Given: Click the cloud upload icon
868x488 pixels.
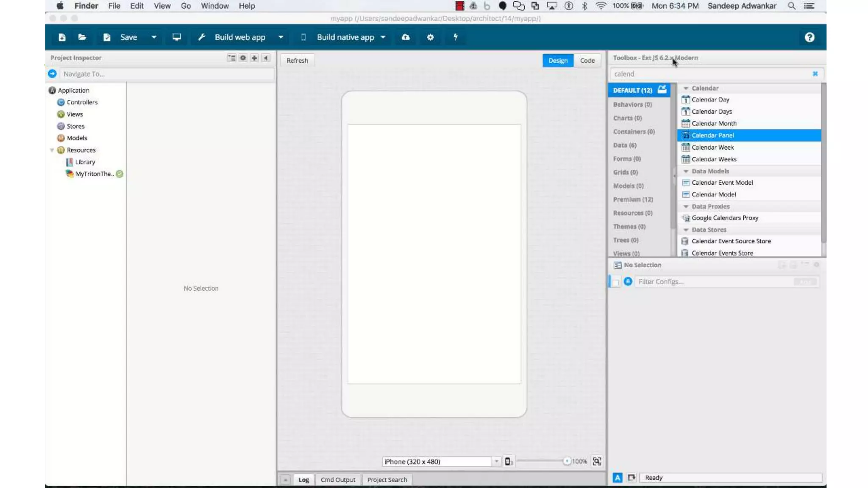Looking at the screenshot, I should (x=406, y=37).
